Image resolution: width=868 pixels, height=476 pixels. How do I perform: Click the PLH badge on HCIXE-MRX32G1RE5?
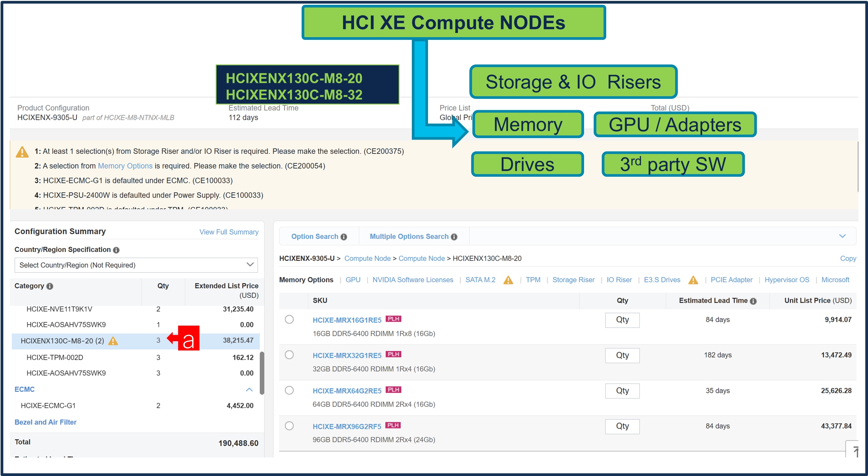pyautogui.click(x=393, y=354)
